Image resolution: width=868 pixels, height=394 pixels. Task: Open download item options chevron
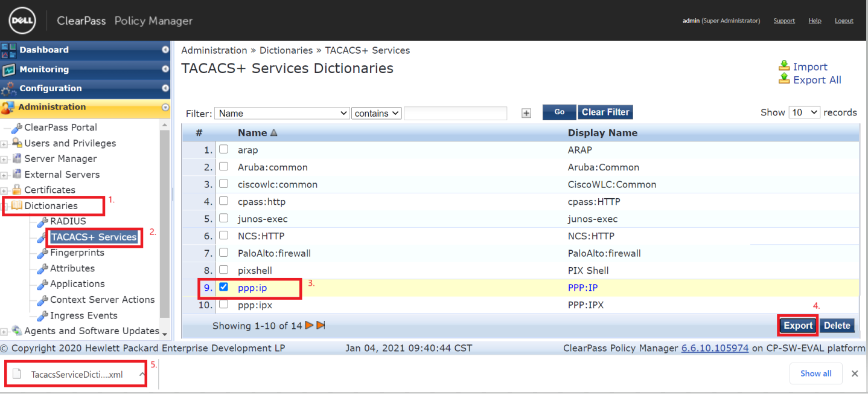(142, 375)
